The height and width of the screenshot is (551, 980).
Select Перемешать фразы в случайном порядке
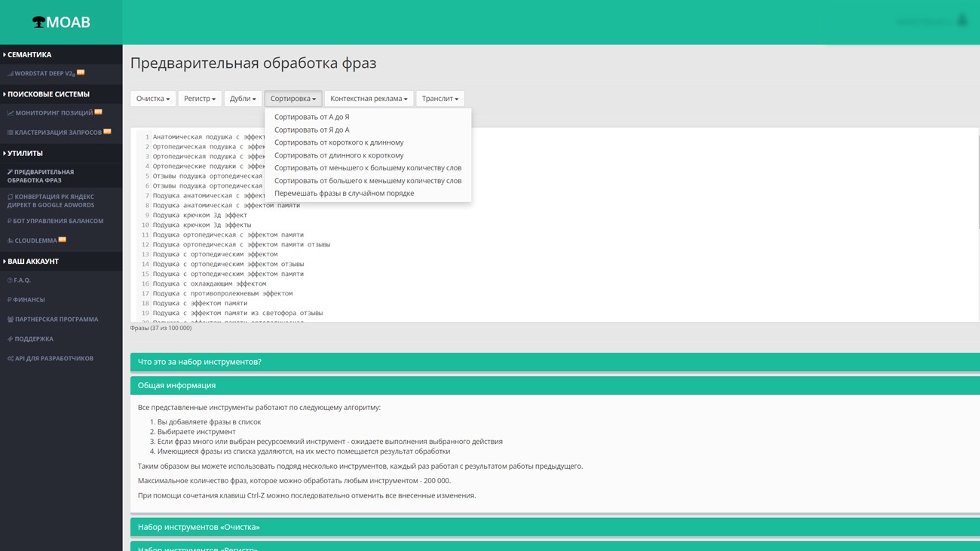tap(344, 193)
